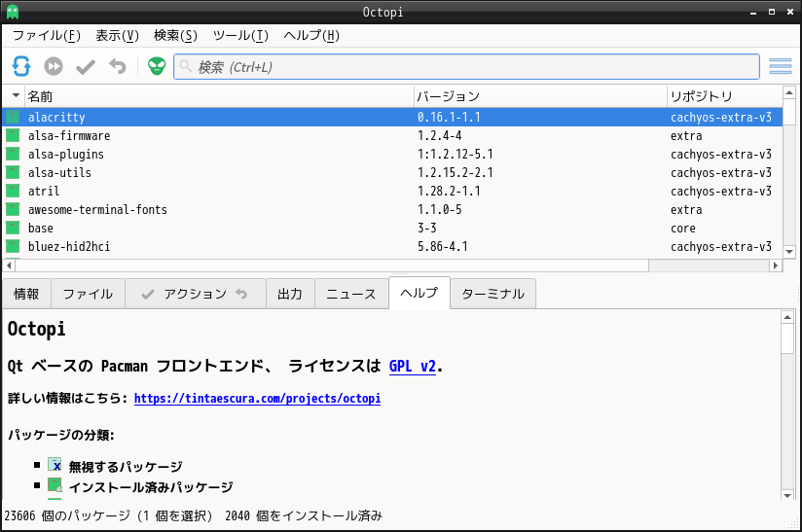Select the alsa-plugins package name

click(66, 154)
